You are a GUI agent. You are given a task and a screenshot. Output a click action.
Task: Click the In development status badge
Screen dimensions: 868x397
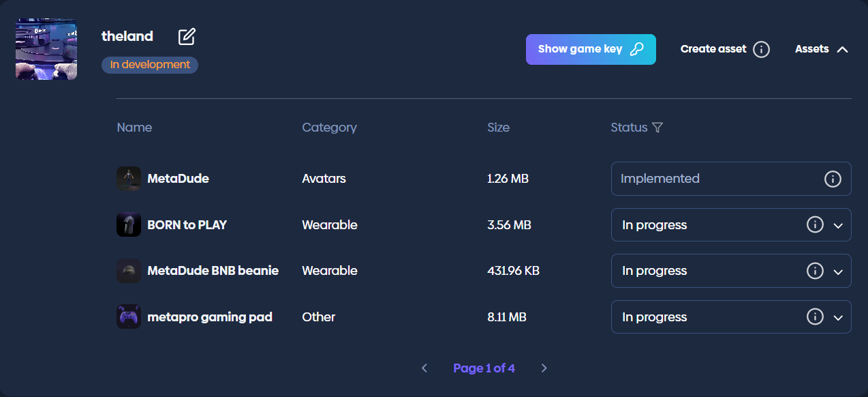point(150,65)
